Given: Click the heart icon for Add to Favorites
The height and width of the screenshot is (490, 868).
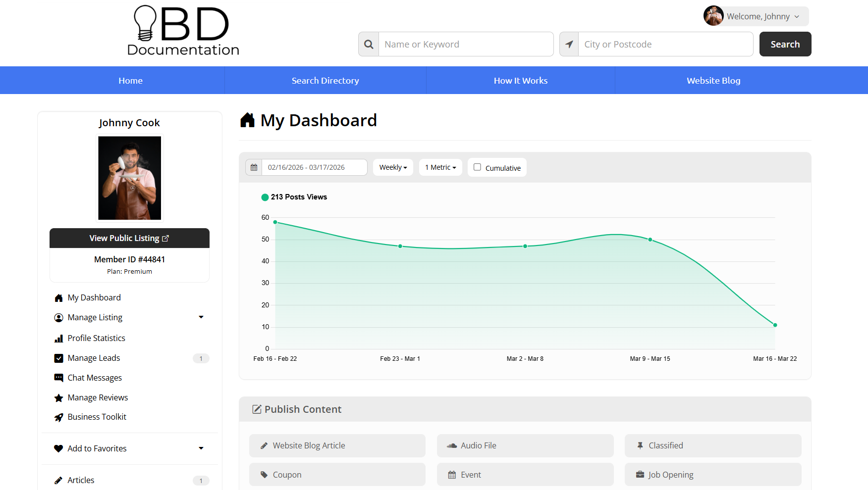Looking at the screenshot, I should pos(58,448).
